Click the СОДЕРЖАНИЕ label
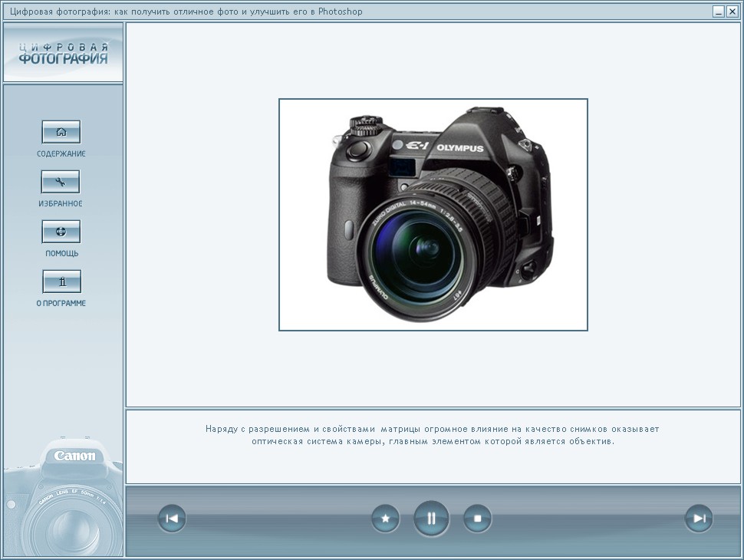This screenshot has width=744, height=560. 61,153
